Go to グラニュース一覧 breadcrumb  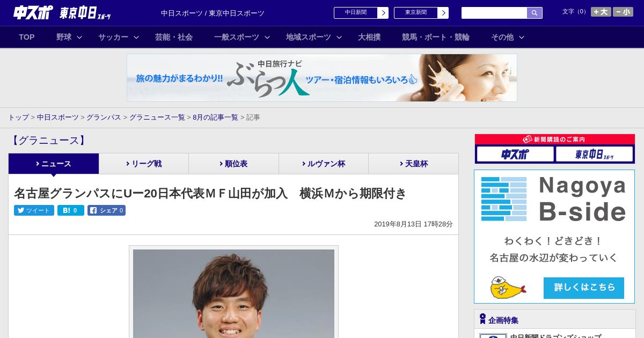157,117
